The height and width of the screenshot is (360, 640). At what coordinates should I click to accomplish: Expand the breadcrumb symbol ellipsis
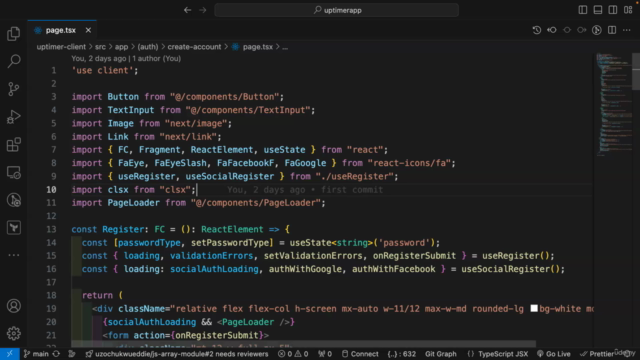(285, 47)
